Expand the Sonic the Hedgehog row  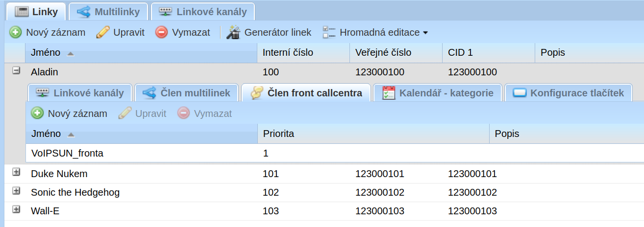click(16, 191)
